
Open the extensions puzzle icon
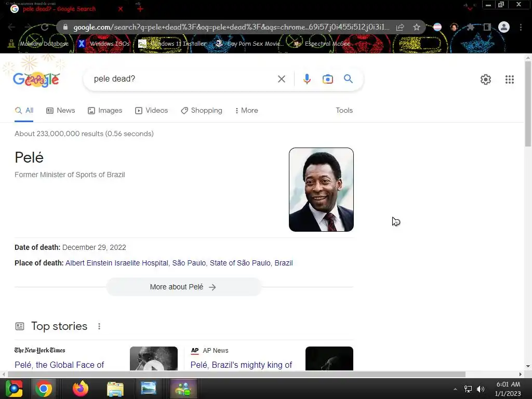tap(471, 27)
